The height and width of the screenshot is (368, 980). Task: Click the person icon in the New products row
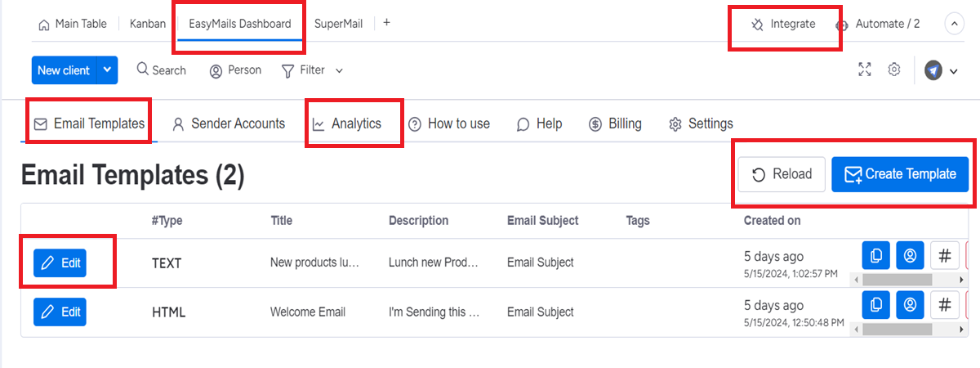click(910, 255)
